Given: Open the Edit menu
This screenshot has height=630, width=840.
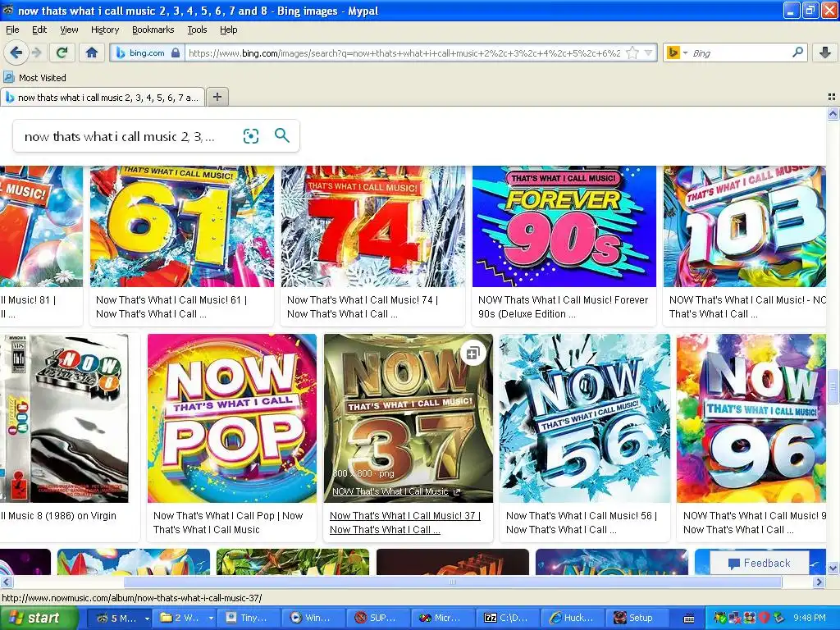Looking at the screenshot, I should tap(39, 30).
